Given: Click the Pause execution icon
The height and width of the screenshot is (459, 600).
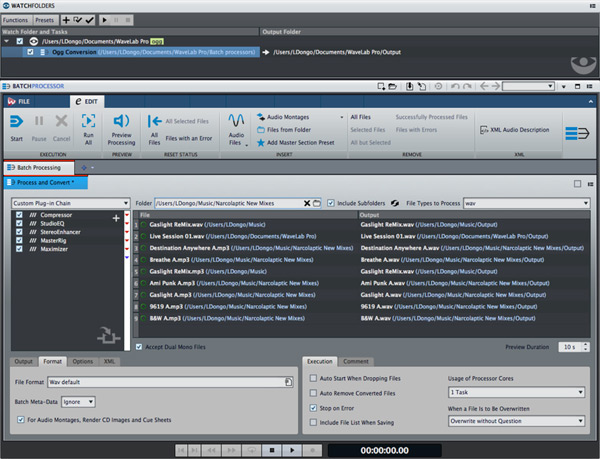Looking at the screenshot, I should 39,121.
